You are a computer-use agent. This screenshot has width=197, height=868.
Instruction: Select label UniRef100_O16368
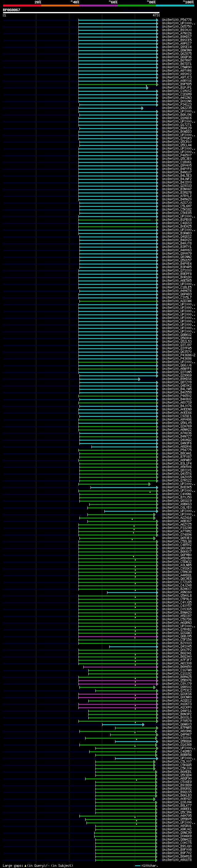pyautogui.click(x=177, y=745)
